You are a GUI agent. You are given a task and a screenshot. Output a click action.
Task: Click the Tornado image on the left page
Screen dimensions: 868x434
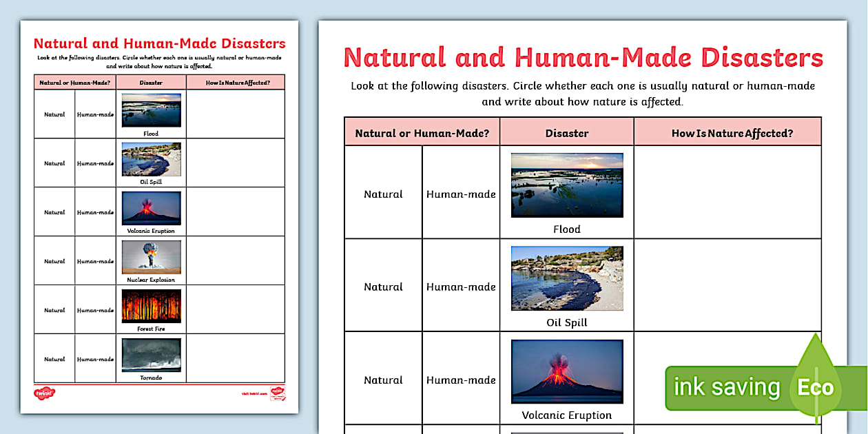[151, 354]
